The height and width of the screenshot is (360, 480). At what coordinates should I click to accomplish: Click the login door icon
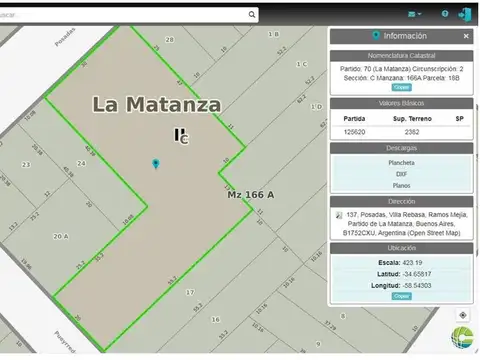tap(465, 15)
